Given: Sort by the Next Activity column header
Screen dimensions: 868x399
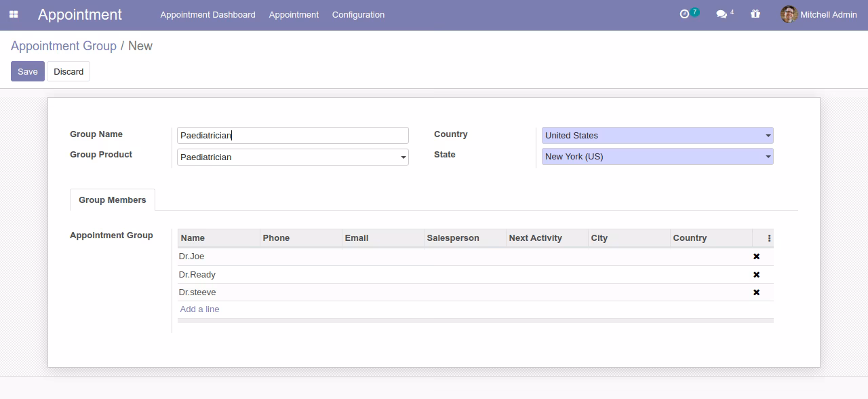Looking at the screenshot, I should (547, 238).
